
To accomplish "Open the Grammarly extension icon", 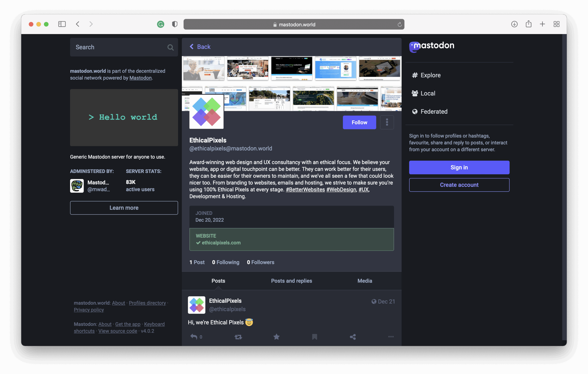I will 160,24.
